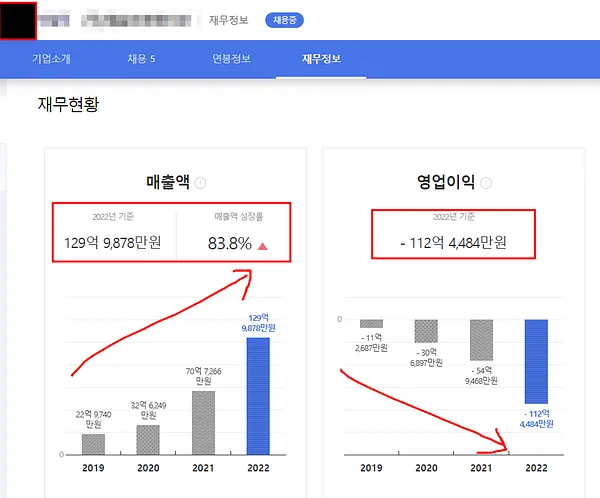Click the 2022 blue revenue bar
The width and height of the screenshot is (600, 498).
click(258, 396)
